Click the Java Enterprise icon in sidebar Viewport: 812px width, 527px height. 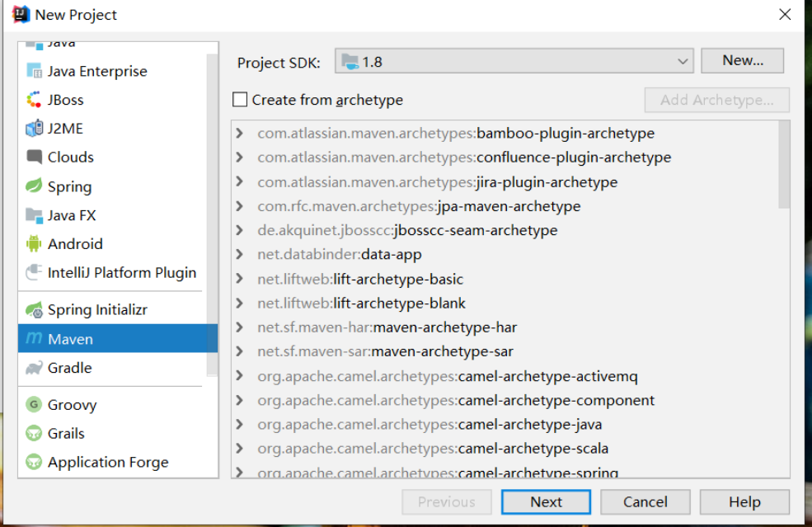34,71
